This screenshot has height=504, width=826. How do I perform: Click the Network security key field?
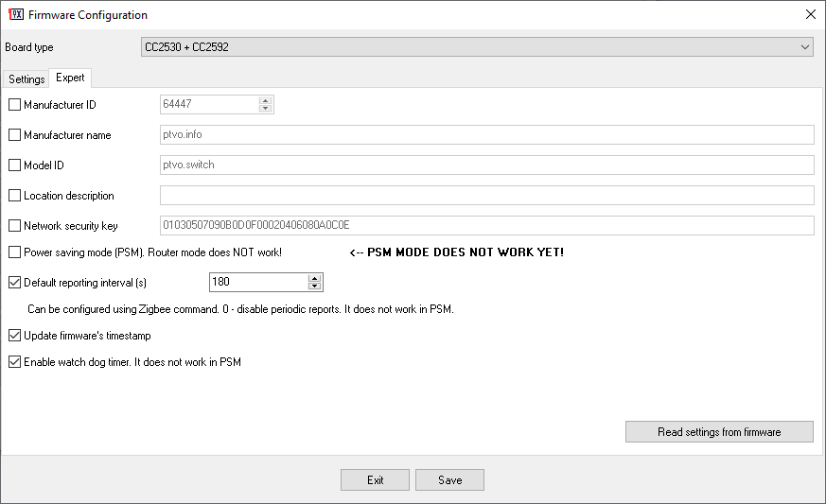[x=486, y=225]
